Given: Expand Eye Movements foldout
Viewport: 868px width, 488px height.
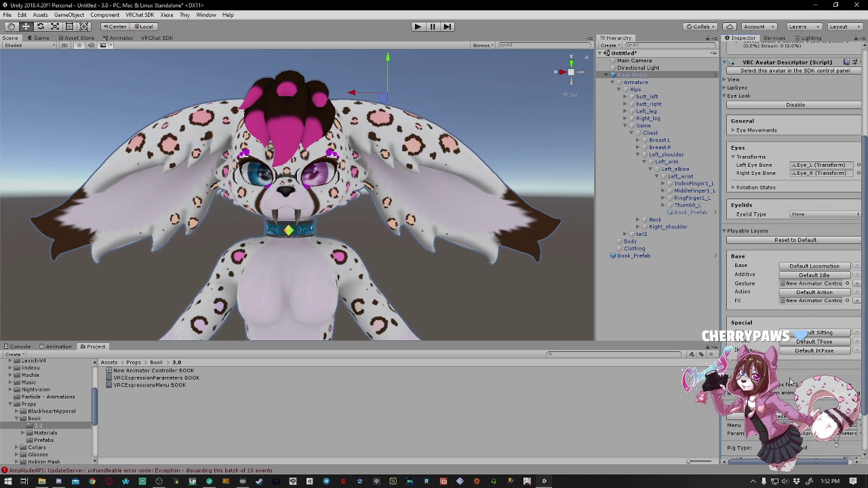Looking at the screenshot, I should 733,130.
